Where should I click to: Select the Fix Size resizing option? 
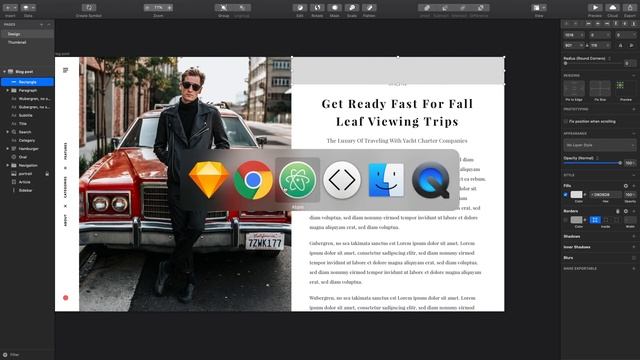tap(600, 89)
